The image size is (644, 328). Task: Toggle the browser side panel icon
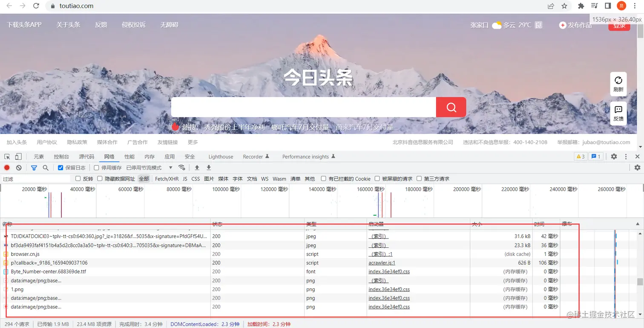[608, 6]
